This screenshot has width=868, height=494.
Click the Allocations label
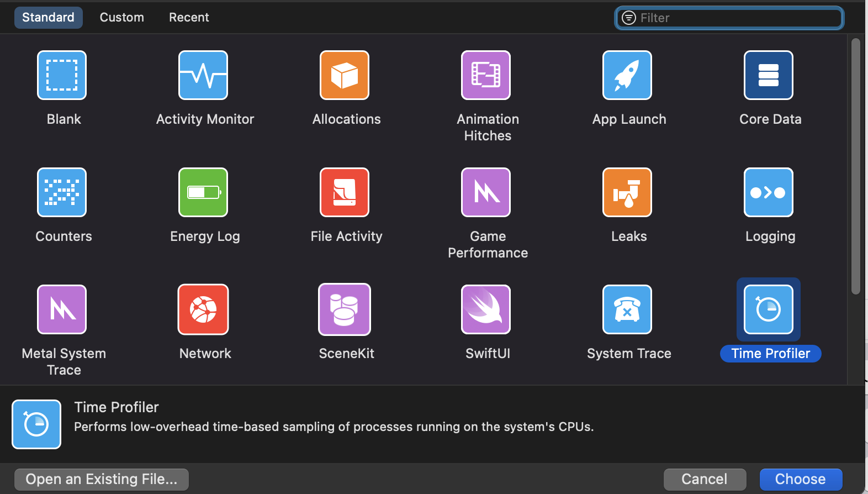[346, 119]
